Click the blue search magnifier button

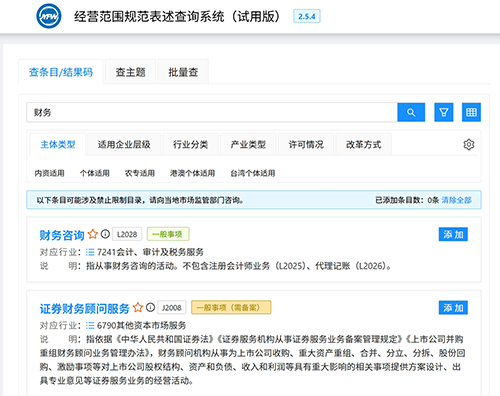tap(411, 112)
